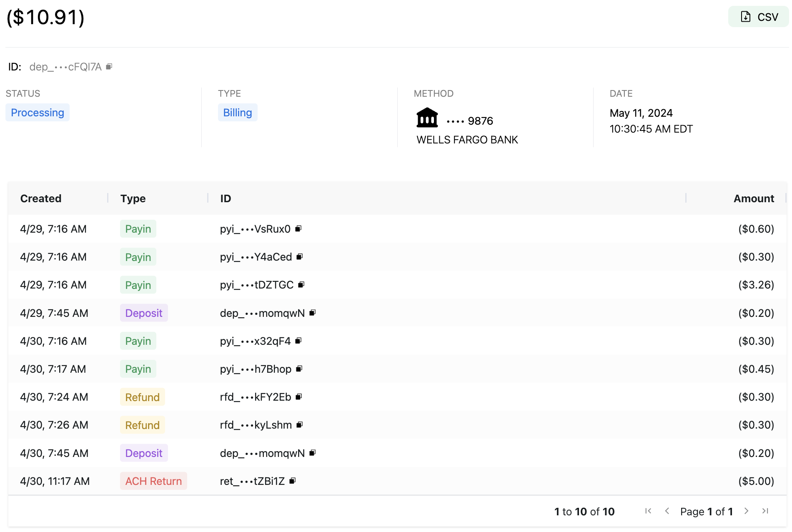Copy the deposit ID dep_cFQI7A
The image size is (792, 532).
coord(109,67)
